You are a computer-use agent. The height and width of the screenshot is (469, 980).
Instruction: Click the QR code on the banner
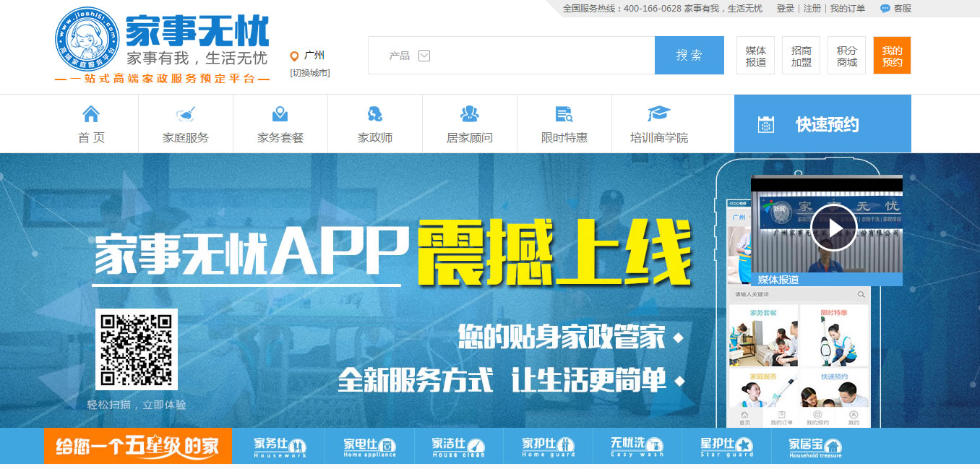click(x=136, y=349)
